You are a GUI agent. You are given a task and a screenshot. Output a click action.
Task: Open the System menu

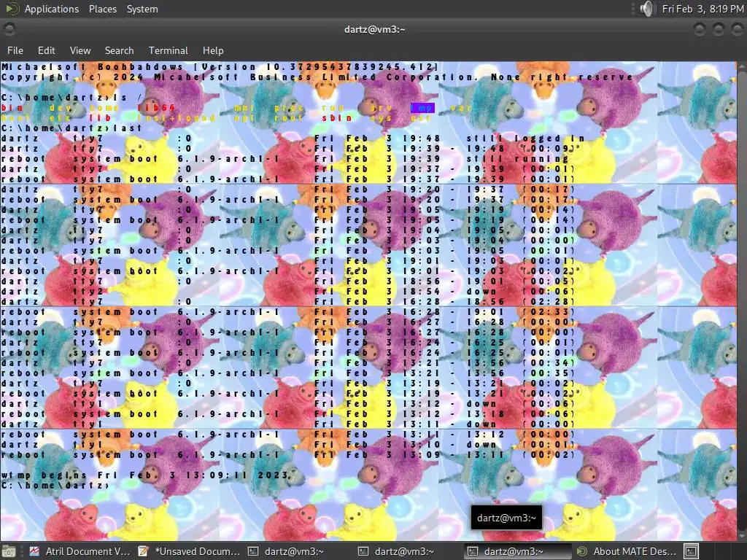coord(142,9)
